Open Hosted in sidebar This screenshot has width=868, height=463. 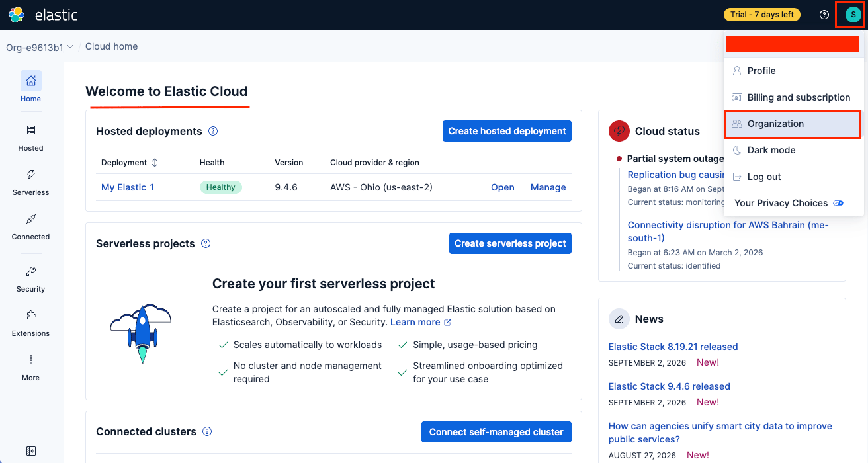(x=30, y=138)
